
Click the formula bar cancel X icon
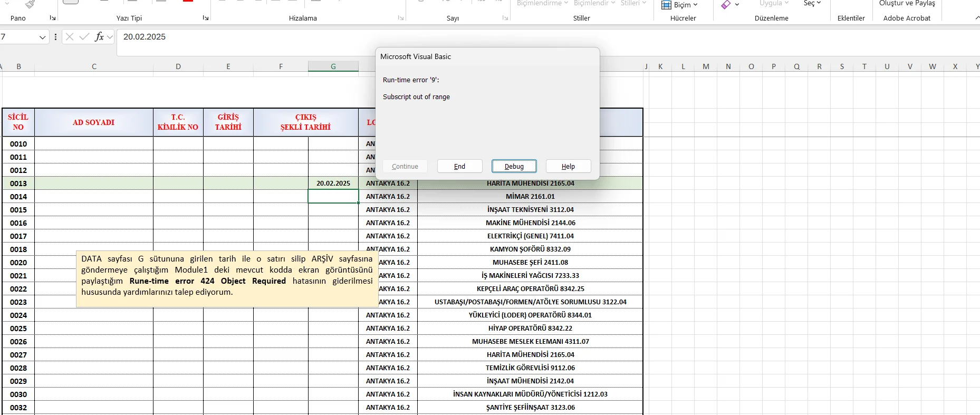(x=69, y=37)
